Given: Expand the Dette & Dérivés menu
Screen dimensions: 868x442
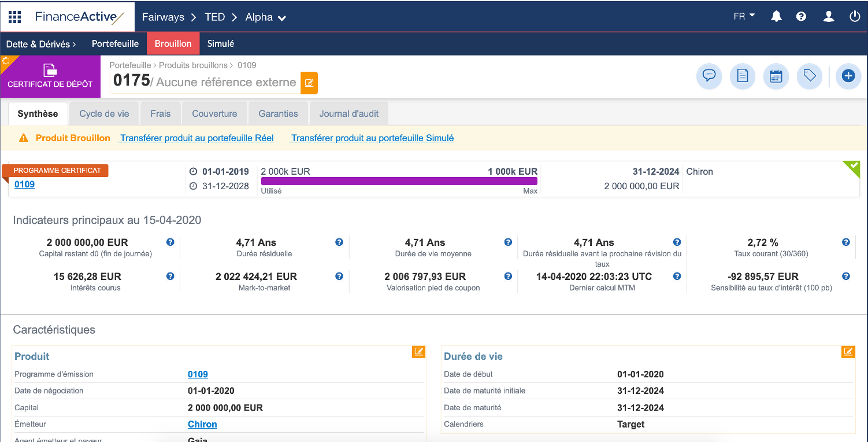Looking at the screenshot, I should tap(41, 44).
